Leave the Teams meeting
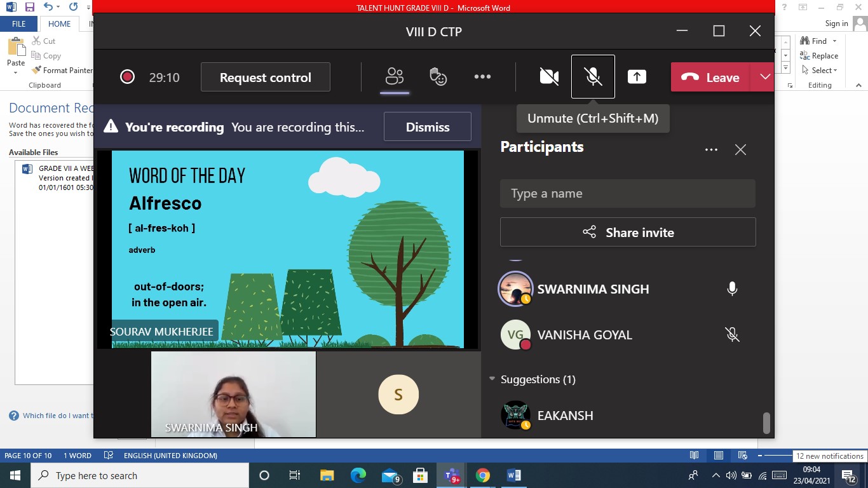Screen dimensions: 868x488 (711, 78)
